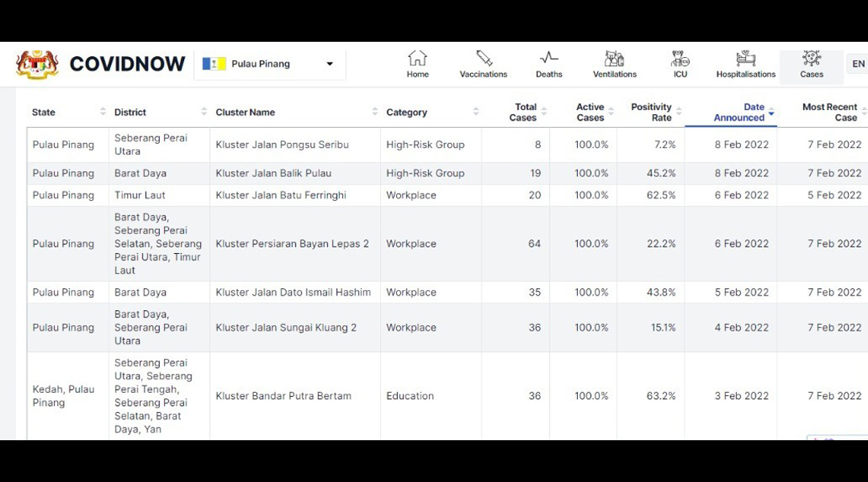Click the Category column header text
868x482 pixels.
(x=407, y=112)
